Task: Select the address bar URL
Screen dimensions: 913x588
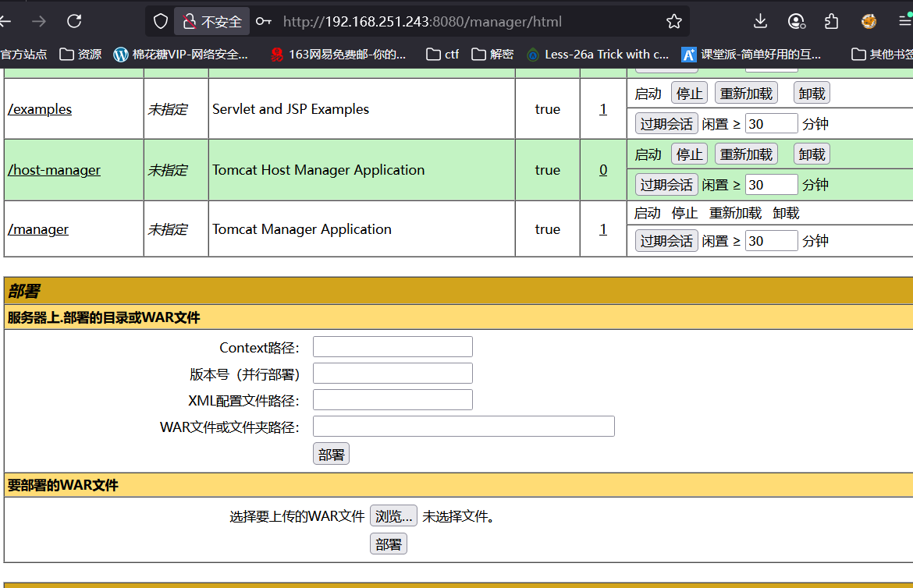Action: click(x=422, y=22)
